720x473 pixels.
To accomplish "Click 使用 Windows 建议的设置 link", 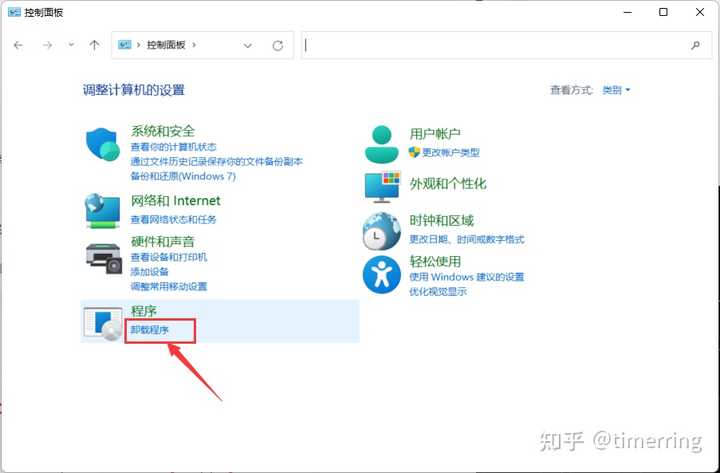I will point(467,277).
